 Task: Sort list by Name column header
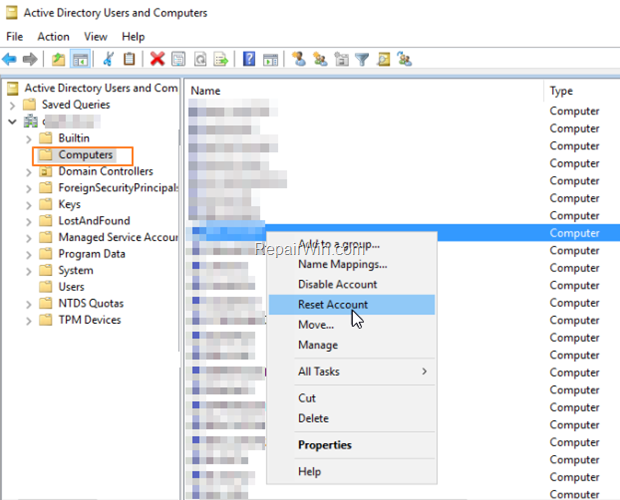pyautogui.click(x=365, y=91)
